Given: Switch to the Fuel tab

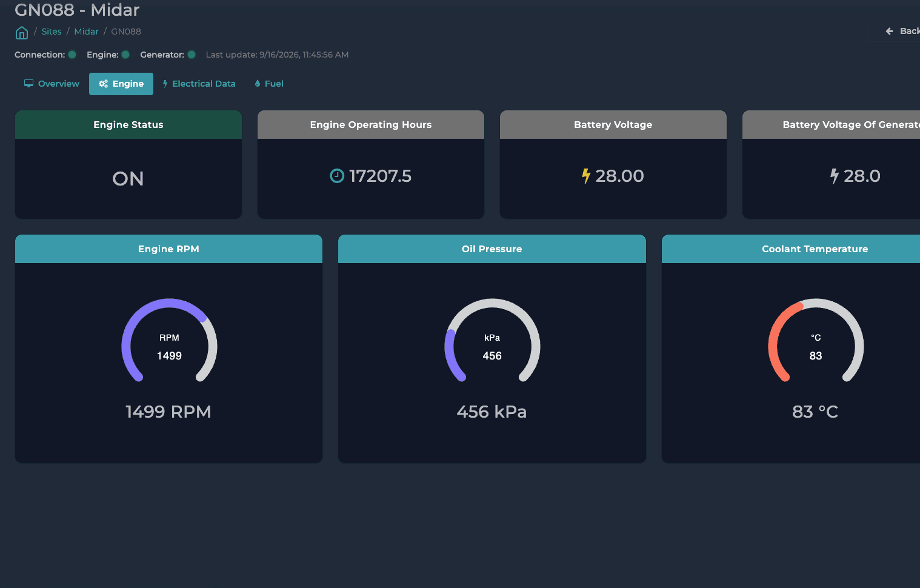Looking at the screenshot, I should click(x=269, y=84).
